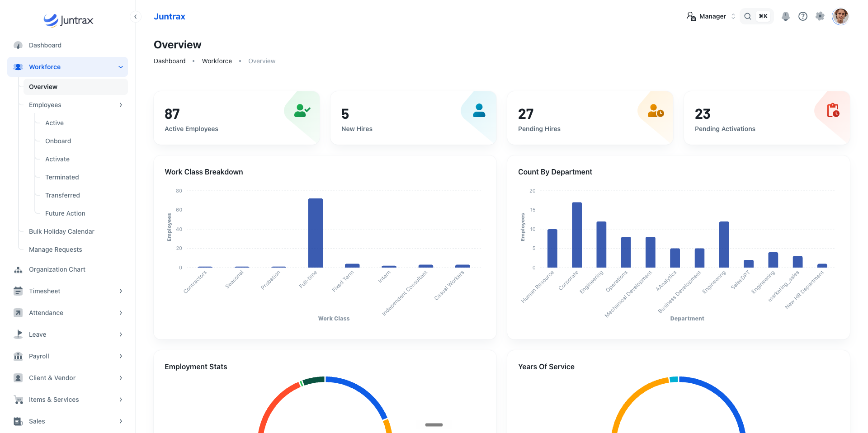
Task: Open the 23 Pending Activations card
Action: (x=767, y=118)
